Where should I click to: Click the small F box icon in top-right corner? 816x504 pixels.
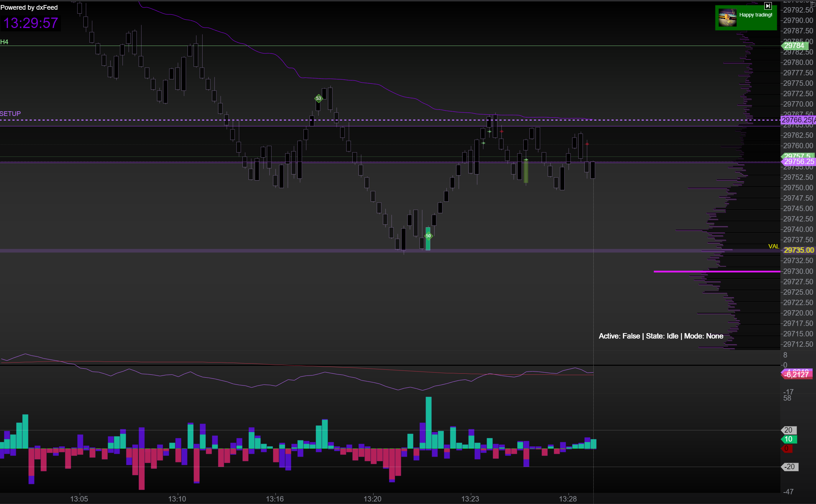[x=813, y=4]
